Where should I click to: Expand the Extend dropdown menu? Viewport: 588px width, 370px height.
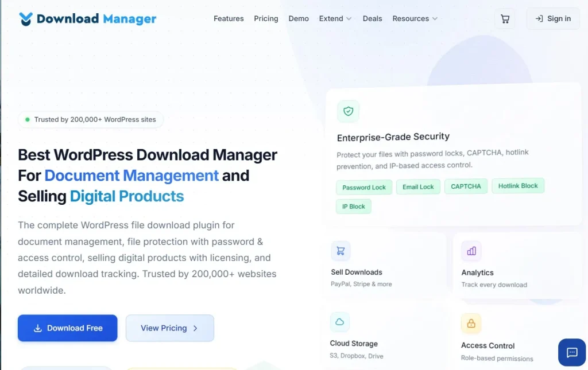(335, 19)
